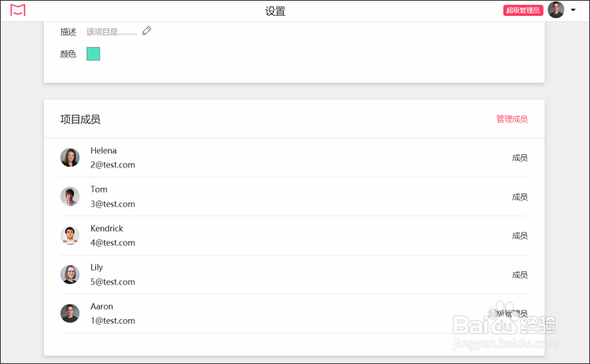This screenshot has width=590, height=364.
Task: Expand the account dropdown arrow
Action: (573, 10)
